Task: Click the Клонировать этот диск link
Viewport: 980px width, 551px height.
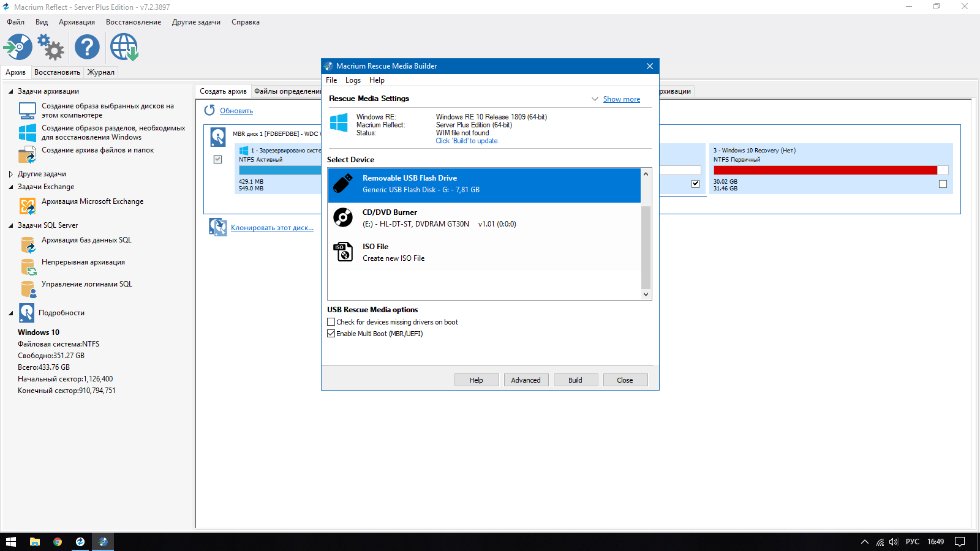Action: [x=272, y=228]
